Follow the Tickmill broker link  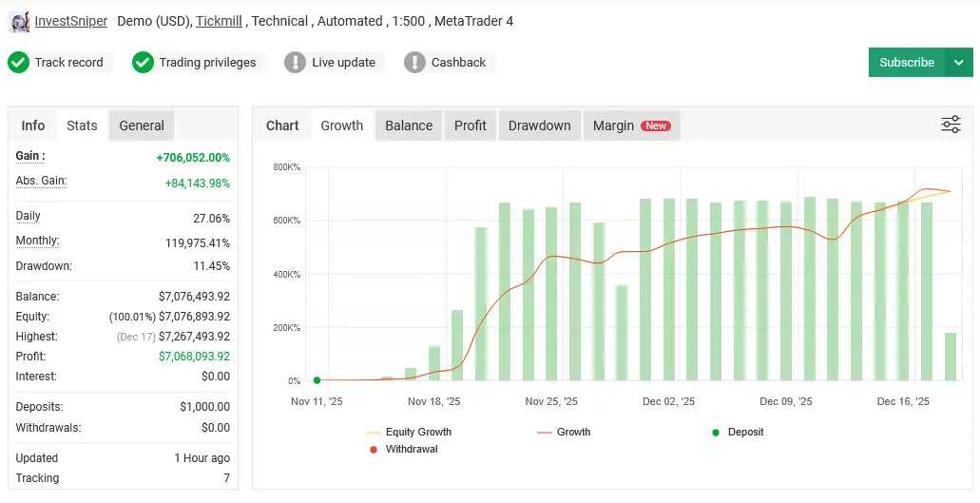[219, 21]
